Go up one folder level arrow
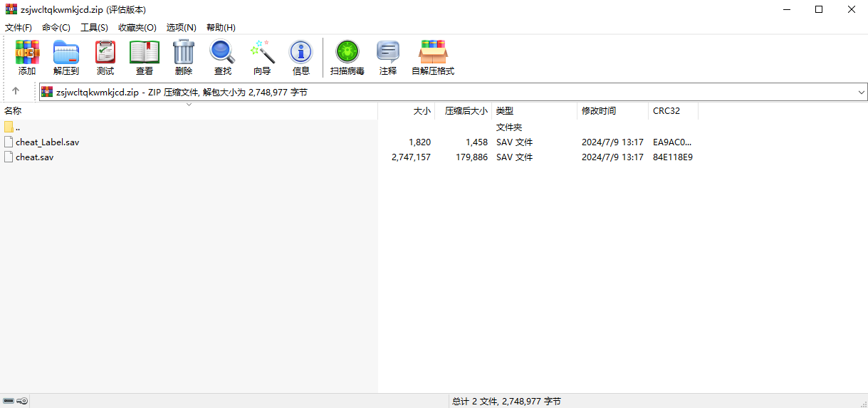 [x=16, y=92]
